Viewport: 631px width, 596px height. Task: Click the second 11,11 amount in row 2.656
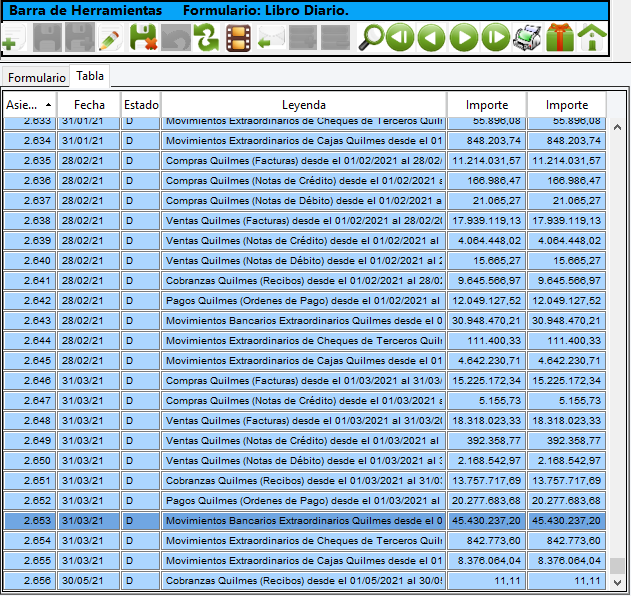(x=567, y=581)
